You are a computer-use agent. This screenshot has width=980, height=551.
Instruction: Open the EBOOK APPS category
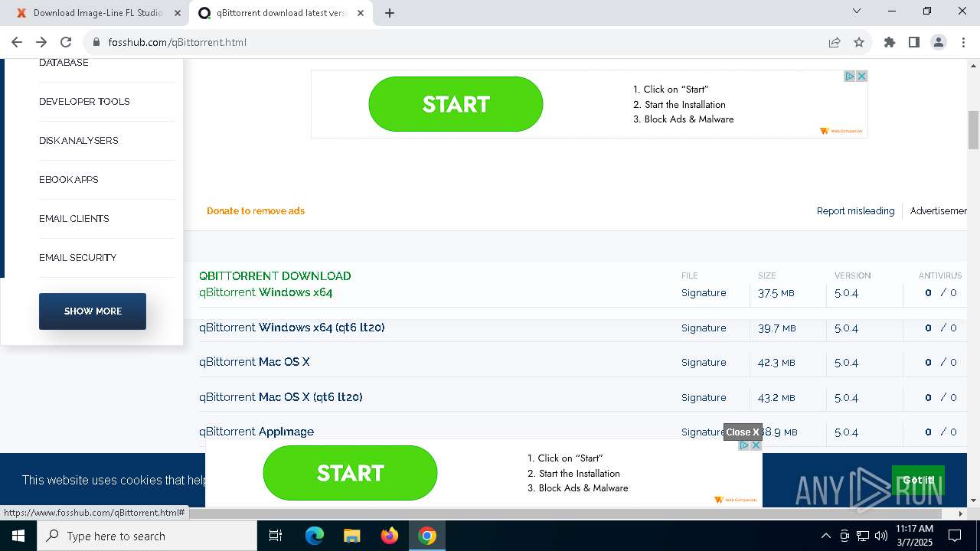[x=69, y=180]
